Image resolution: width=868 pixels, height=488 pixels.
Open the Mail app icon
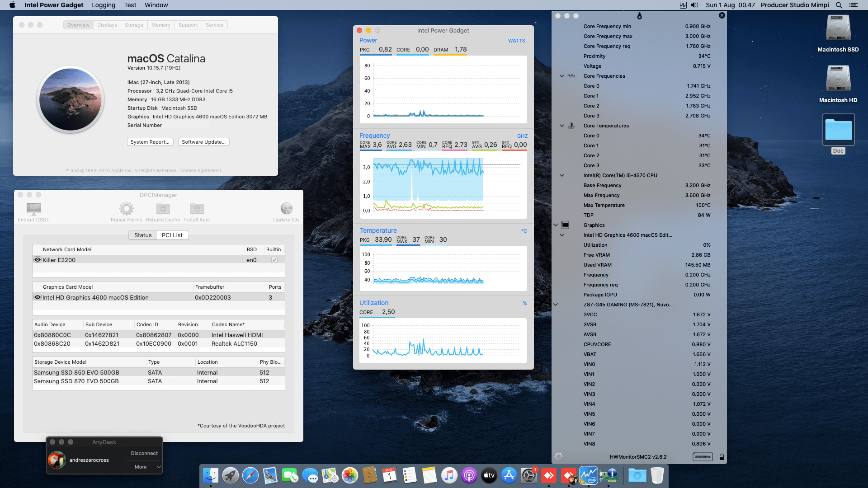[270, 475]
